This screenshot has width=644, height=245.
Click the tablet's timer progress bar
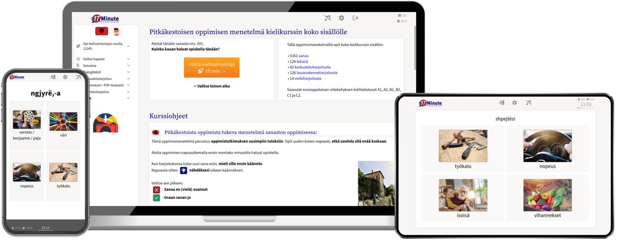[586, 108]
